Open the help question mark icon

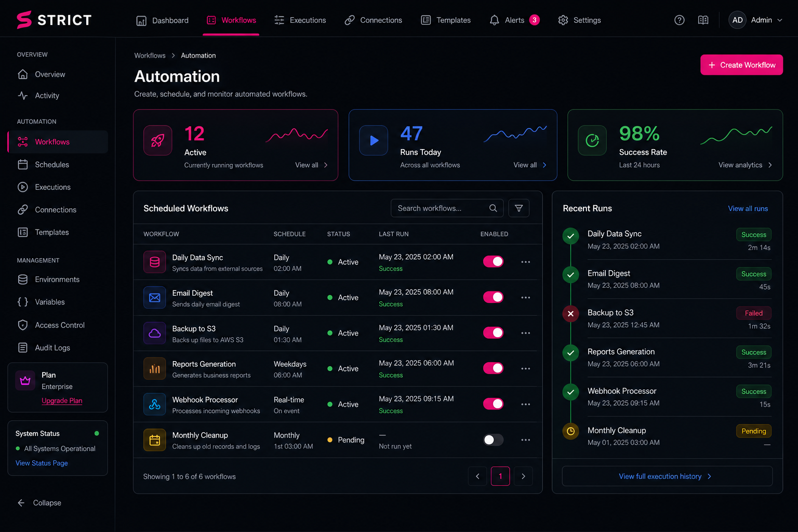pyautogui.click(x=679, y=20)
